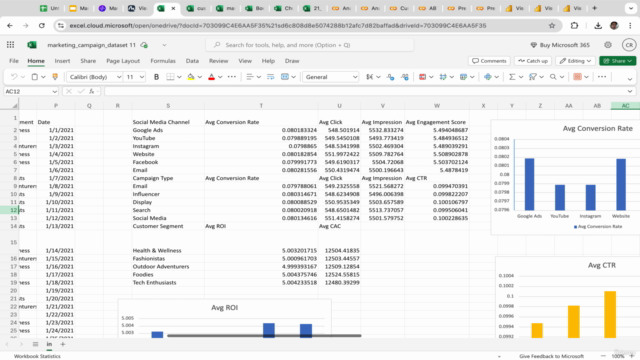The height and width of the screenshot is (360, 640).
Task: Switch to the Page Layout tab
Action: [x=123, y=61]
